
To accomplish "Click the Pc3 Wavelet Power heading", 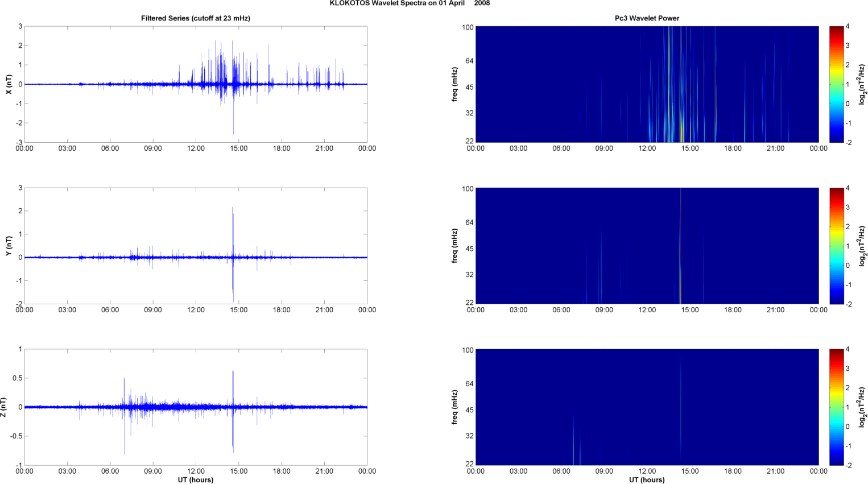I will pyautogui.click(x=647, y=18).
